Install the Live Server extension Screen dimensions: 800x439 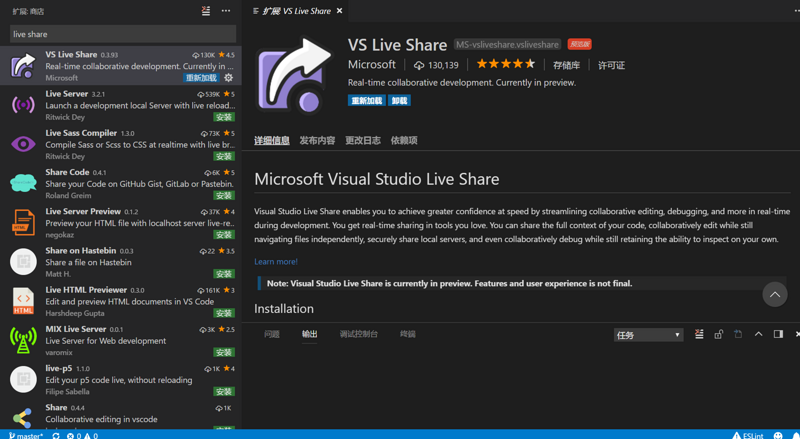tap(224, 117)
